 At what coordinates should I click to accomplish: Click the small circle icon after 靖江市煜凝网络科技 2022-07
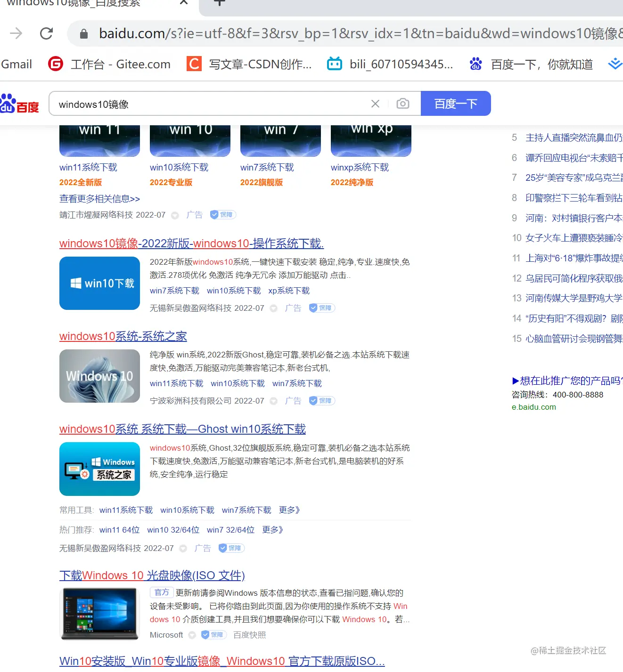(175, 215)
